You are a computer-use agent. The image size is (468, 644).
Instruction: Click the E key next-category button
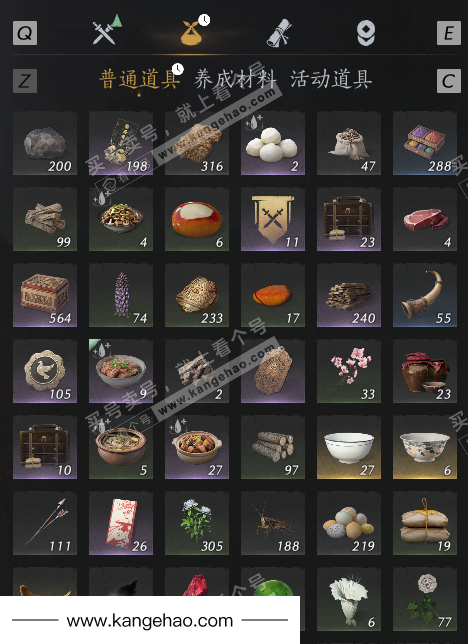[x=449, y=33]
